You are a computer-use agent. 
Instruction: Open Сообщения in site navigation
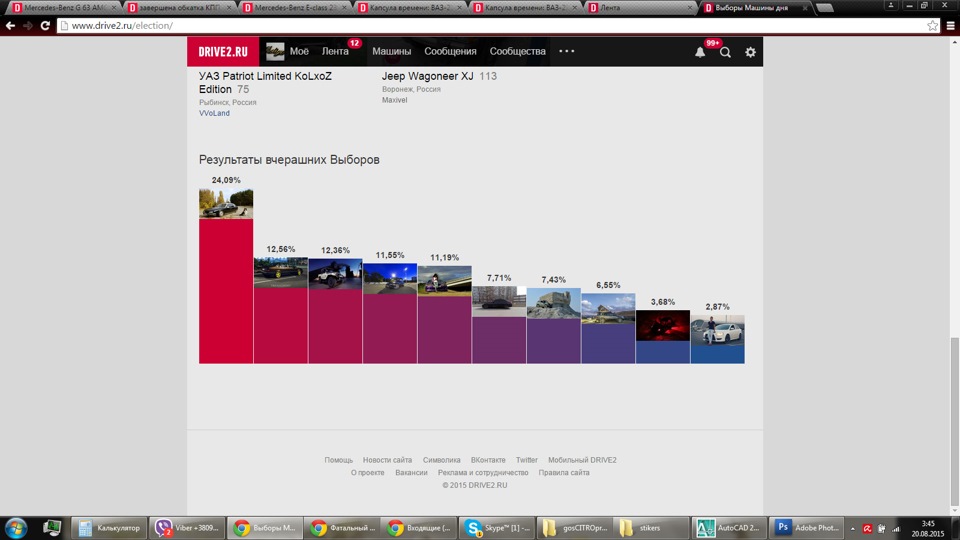pos(450,51)
